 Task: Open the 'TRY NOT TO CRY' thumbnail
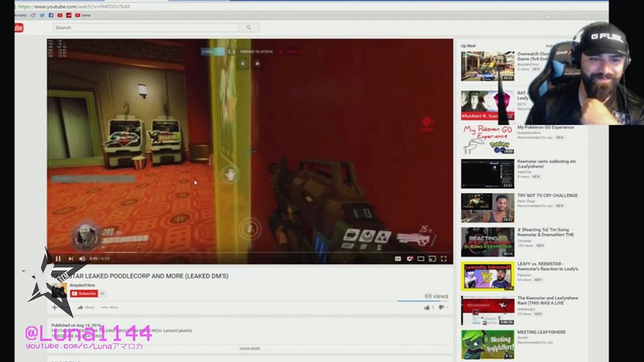click(x=488, y=208)
